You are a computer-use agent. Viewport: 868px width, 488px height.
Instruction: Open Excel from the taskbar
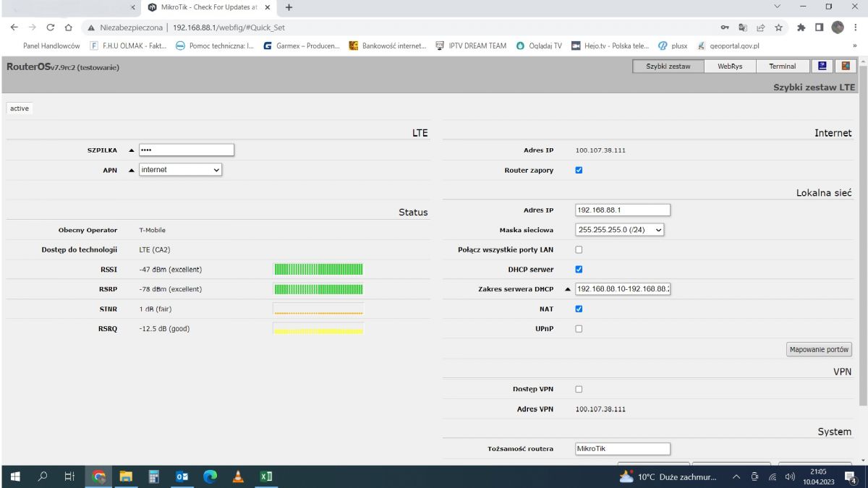click(x=266, y=476)
